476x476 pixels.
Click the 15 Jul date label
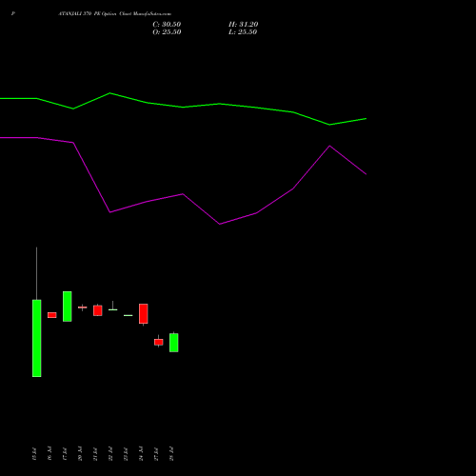(x=34, y=454)
